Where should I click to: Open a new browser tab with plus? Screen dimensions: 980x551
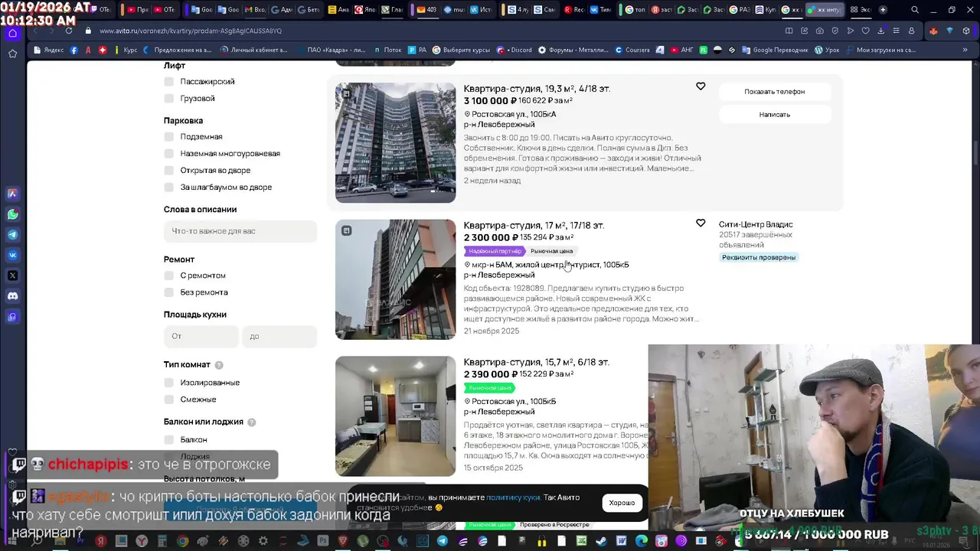(883, 10)
